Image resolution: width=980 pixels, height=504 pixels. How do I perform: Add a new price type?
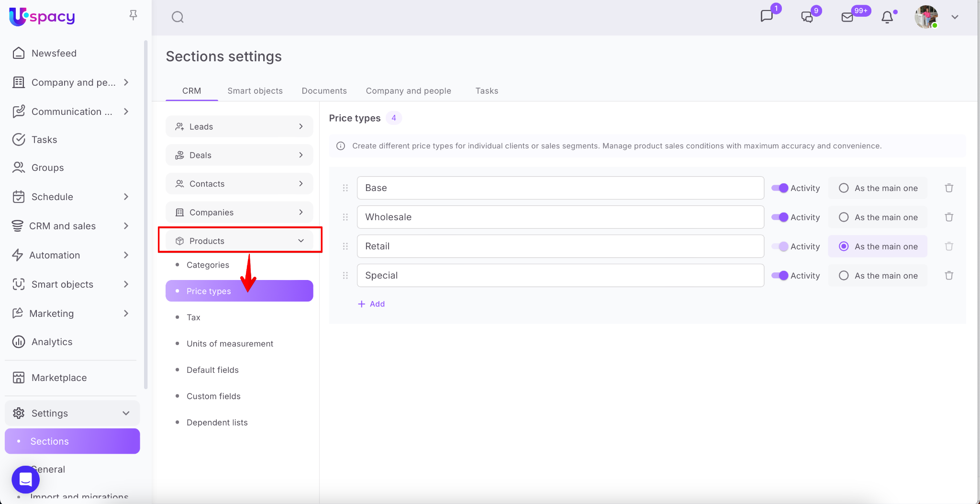372,304
